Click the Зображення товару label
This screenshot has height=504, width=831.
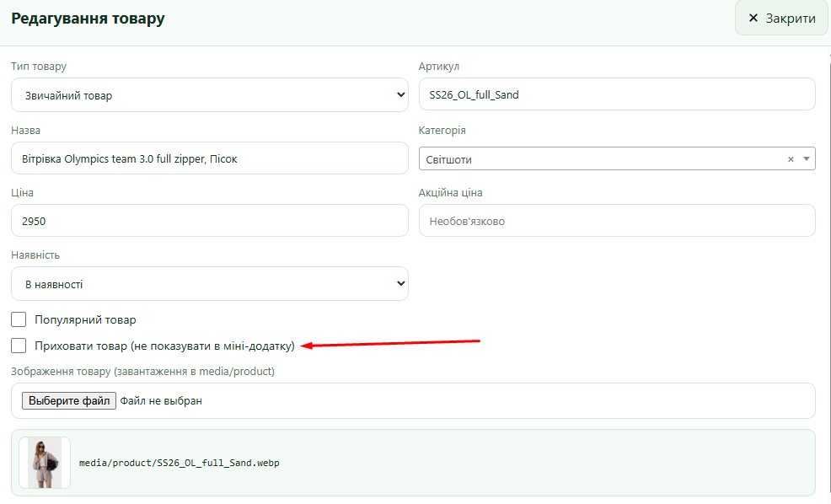click(142, 371)
